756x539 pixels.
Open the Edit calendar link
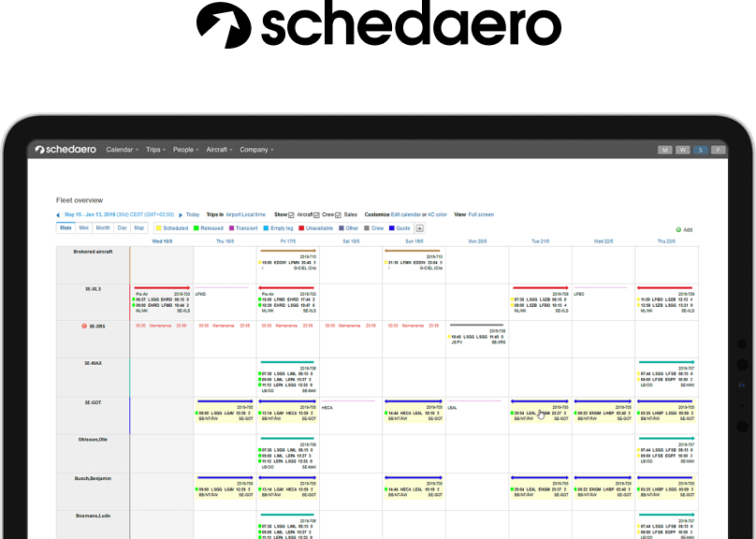click(405, 214)
